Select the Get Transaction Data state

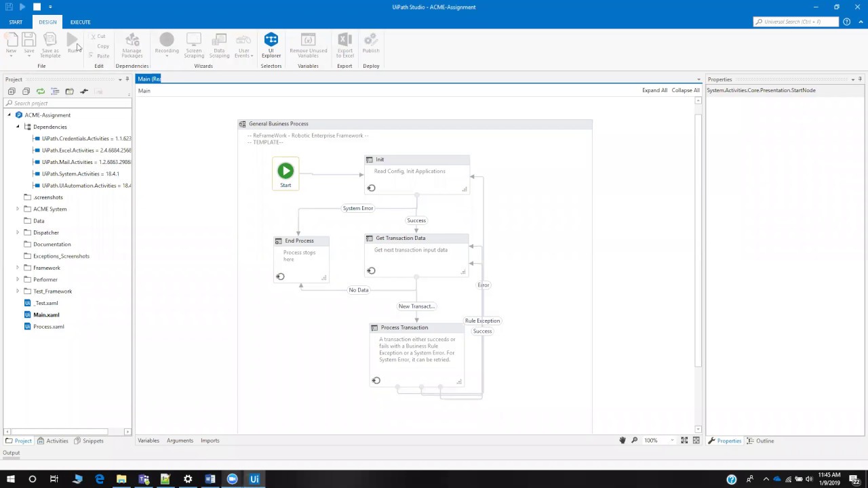(x=416, y=255)
